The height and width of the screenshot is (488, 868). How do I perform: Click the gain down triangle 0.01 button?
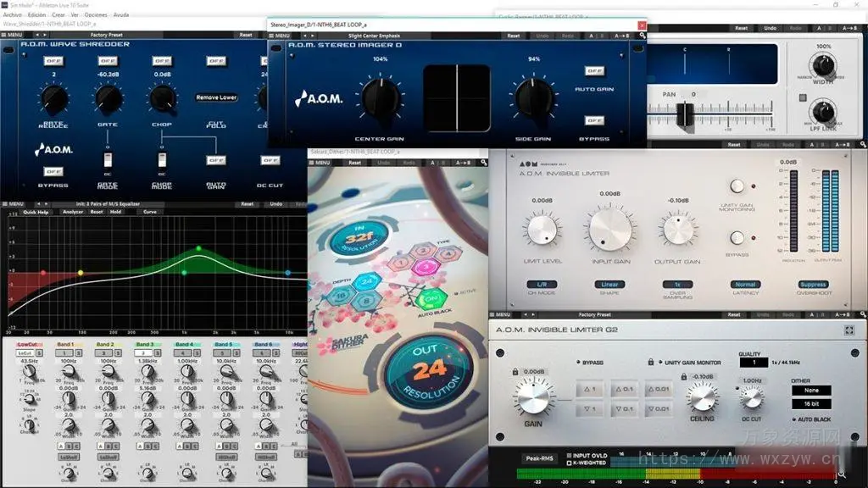pos(659,409)
